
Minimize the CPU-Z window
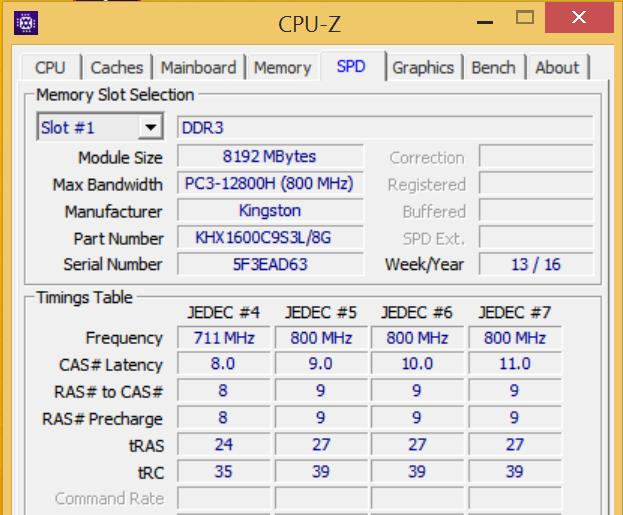coord(485,21)
